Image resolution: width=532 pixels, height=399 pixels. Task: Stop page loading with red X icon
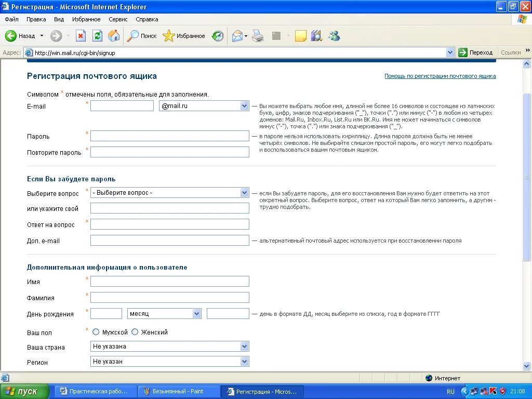81,36
